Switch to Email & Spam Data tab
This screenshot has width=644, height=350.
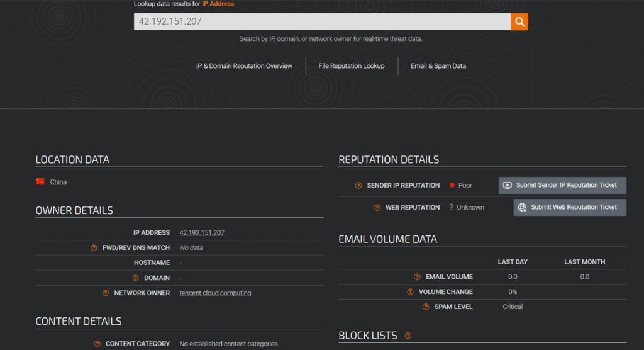click(x=438, y=66)
